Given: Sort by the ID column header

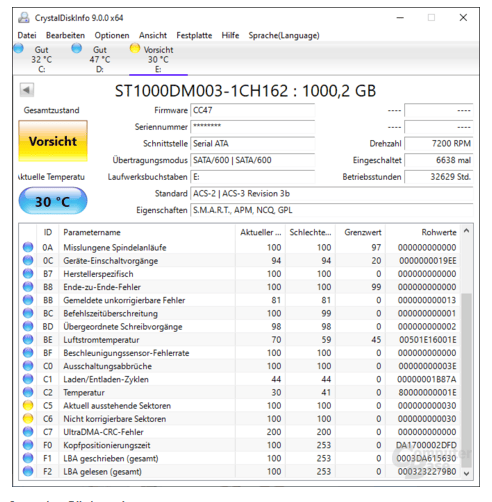Looking at the screenshot, I should coord(48,232).
